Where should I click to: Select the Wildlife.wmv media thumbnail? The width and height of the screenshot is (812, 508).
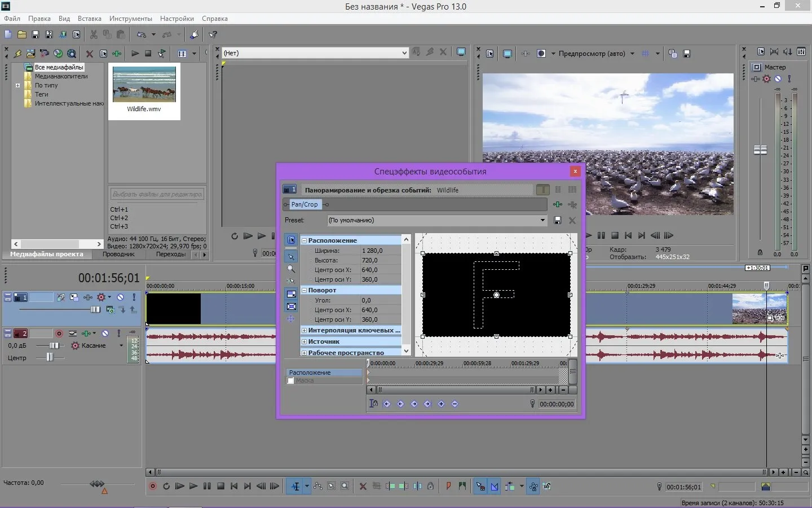coord(144,85)
